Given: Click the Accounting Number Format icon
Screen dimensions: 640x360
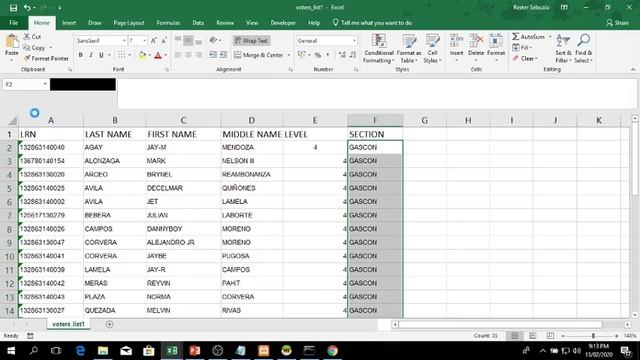Looking at the screenshot, I should 302,55.
